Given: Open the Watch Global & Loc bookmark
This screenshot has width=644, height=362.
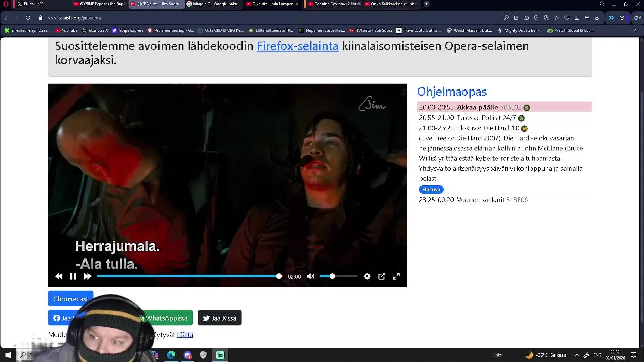Looking at the screenshot, I should click(571, 30).
